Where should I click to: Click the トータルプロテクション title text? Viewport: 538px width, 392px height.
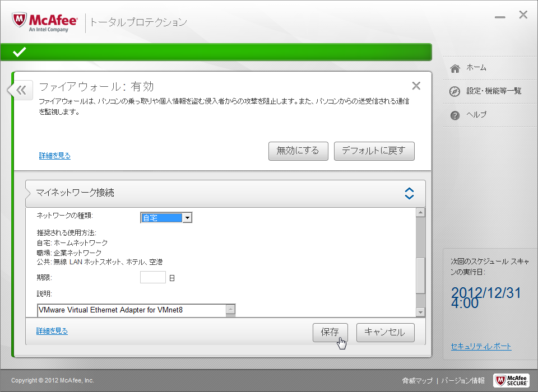pos(138,22)
